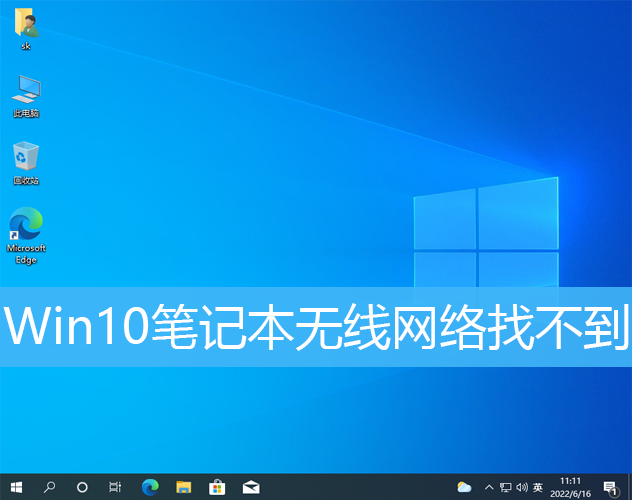The width and height of the screenshot is (632, 500).
Task: Open the notification Action Center icon
Action: tap(609, 487)
